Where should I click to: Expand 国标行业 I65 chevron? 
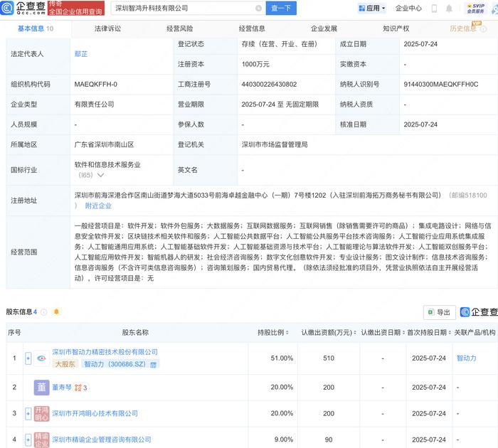pos(101,175)
